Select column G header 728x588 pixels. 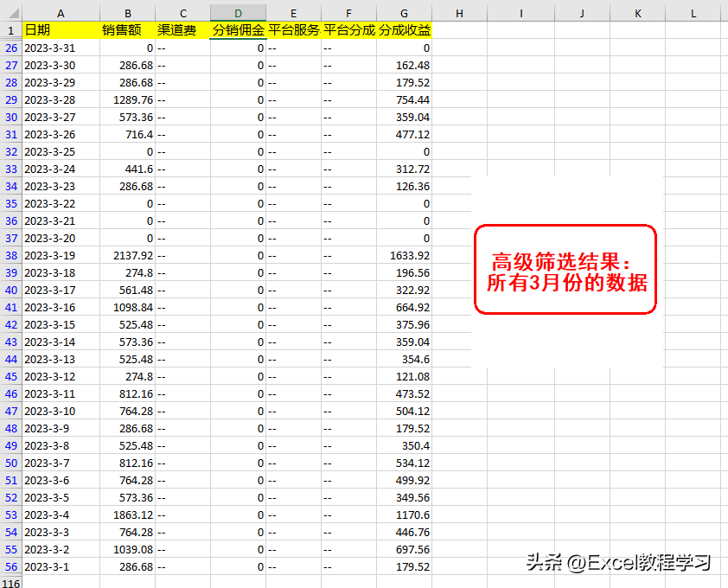click(x=405, y=14)
